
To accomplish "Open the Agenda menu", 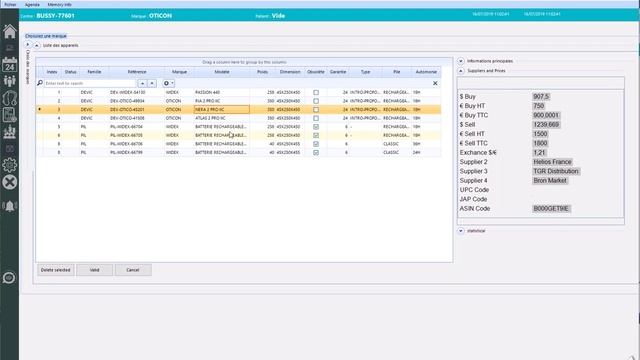I will point(32,4).
